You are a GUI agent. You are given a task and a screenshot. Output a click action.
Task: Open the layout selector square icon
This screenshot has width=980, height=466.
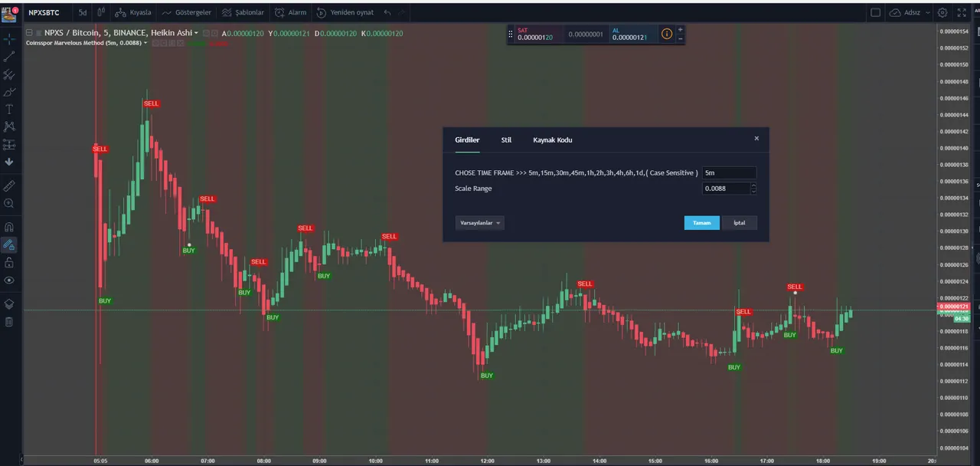876,13
